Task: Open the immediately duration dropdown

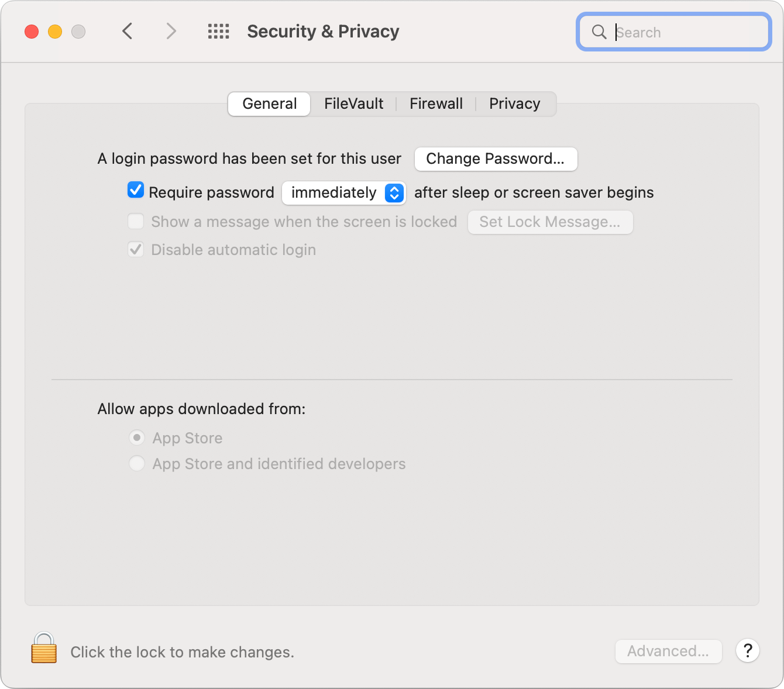Action: click(344, 192)
